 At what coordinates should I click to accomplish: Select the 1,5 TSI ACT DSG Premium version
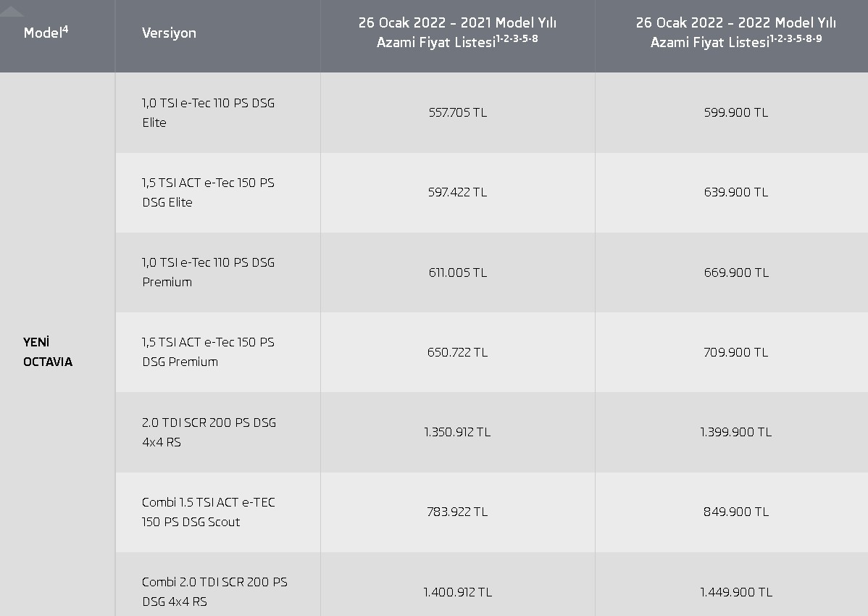point(208,351)
